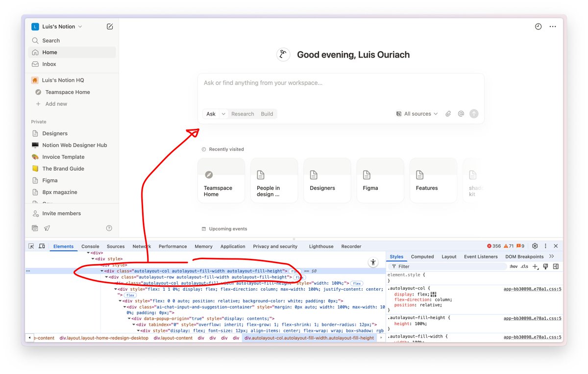Open the People in design recent card

click(274, 180)
